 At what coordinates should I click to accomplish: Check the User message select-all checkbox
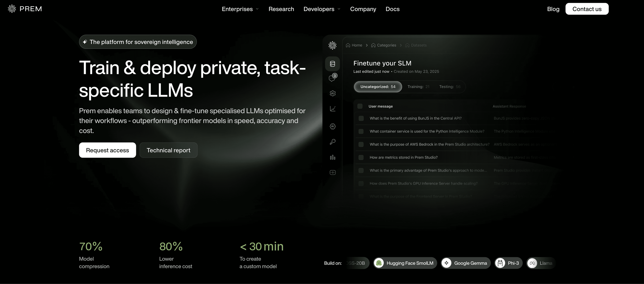pyautogui.click(x=360, y=106)
